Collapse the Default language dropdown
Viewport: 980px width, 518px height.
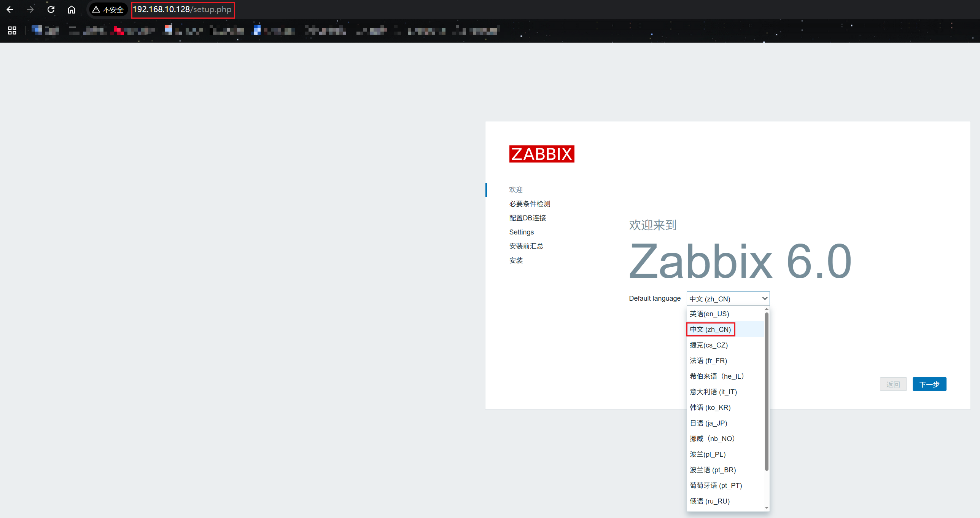tap(728, 298)
